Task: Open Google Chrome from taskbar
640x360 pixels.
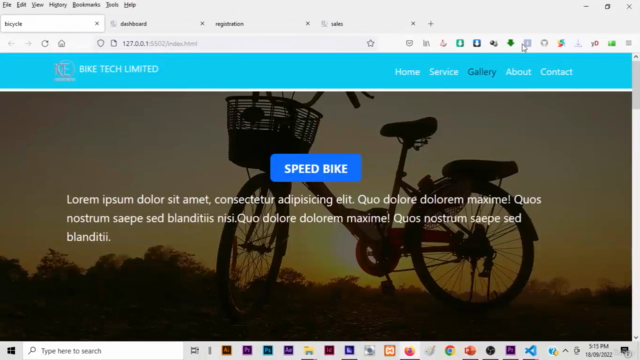Action: click(x=450, y=351)
